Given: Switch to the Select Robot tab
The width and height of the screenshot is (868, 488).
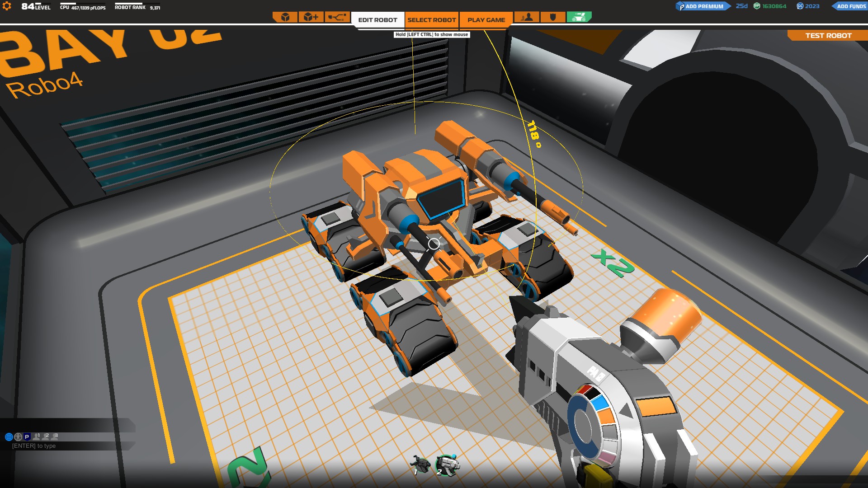Looking at the screenshot, I should [x=431, y=20].
